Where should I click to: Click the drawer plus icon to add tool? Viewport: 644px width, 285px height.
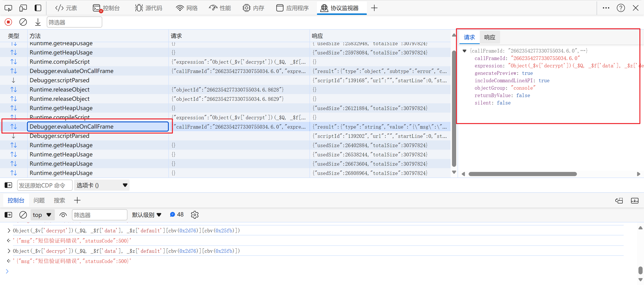(77, 200)
